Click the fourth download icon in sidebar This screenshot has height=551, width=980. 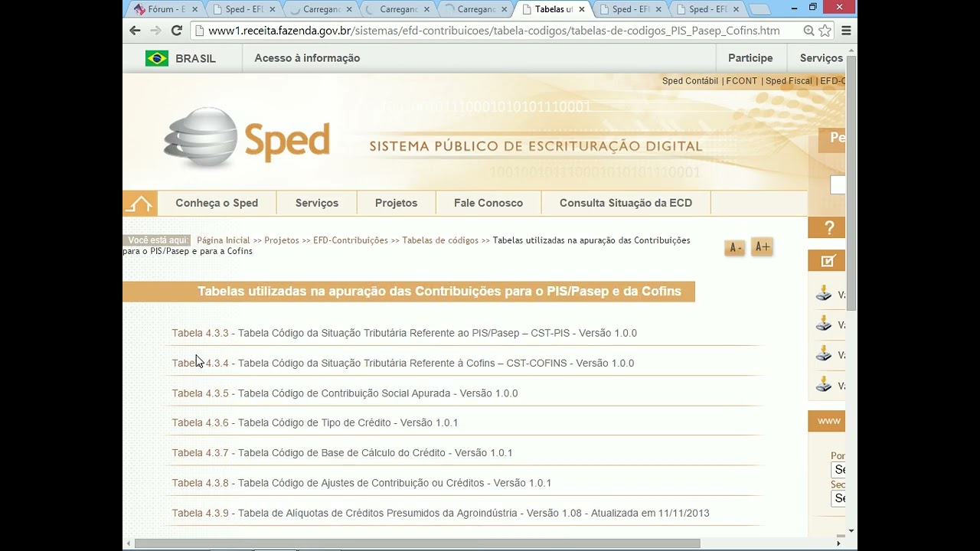pyautogui.click(x=824, y=385)
